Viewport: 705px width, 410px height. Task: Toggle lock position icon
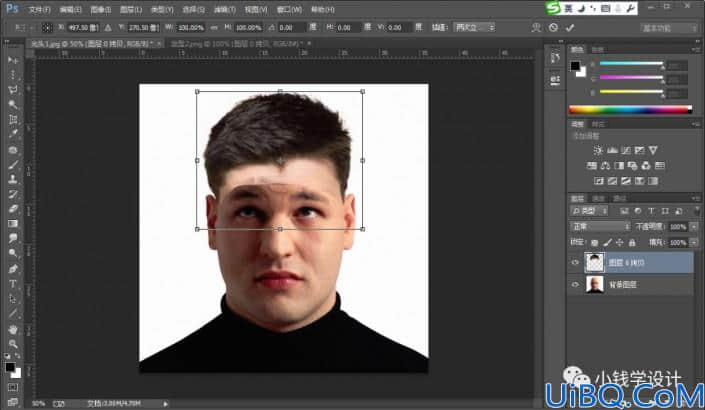[x=620, y=243]
